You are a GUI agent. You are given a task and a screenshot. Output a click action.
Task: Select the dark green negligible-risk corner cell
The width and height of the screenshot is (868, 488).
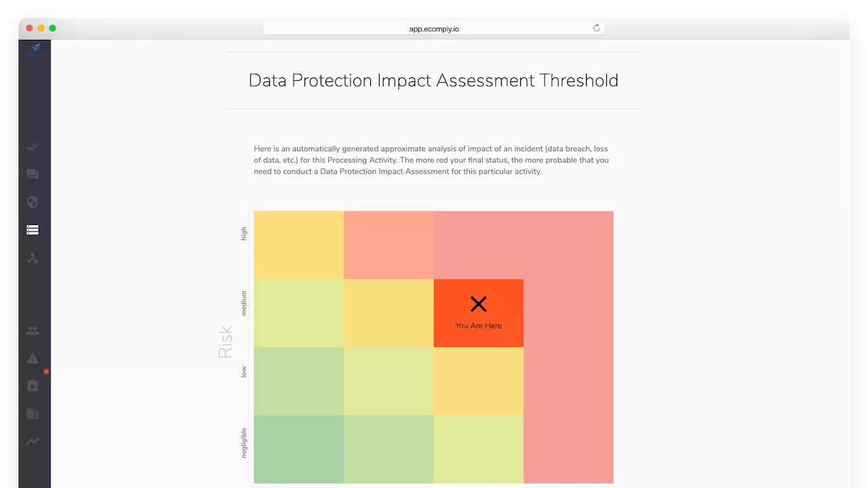298,449
